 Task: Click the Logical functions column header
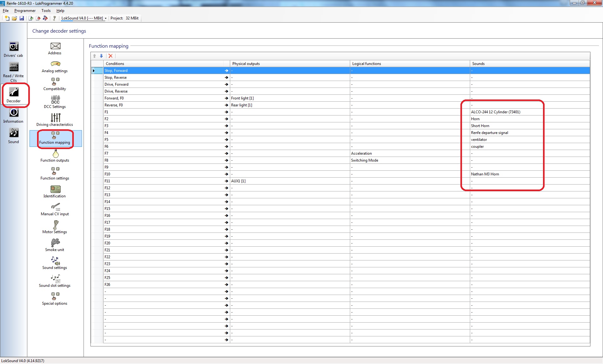[410, 64]
